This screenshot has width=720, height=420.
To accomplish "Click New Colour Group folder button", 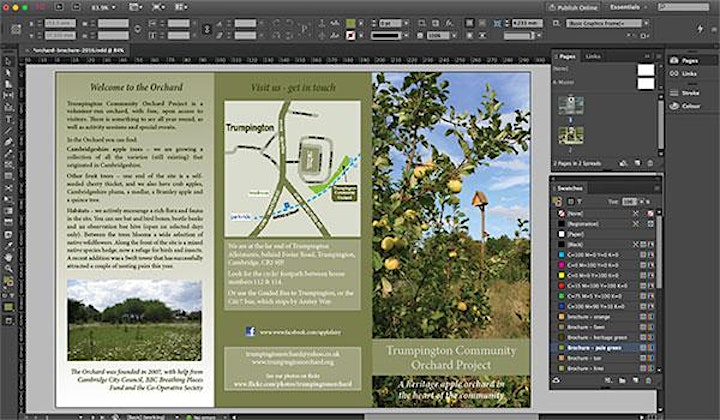I will coord(622,380).
